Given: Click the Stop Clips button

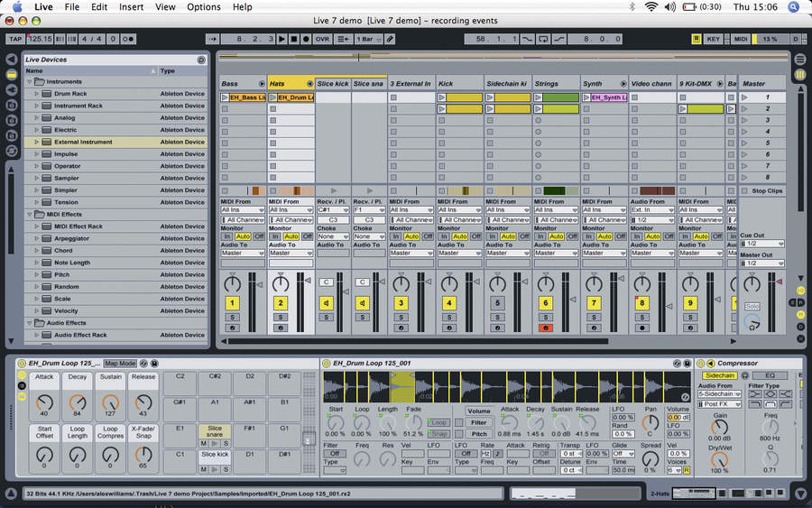Looking at the screenshot, I should pyautogui.click(x=762, y=191).
